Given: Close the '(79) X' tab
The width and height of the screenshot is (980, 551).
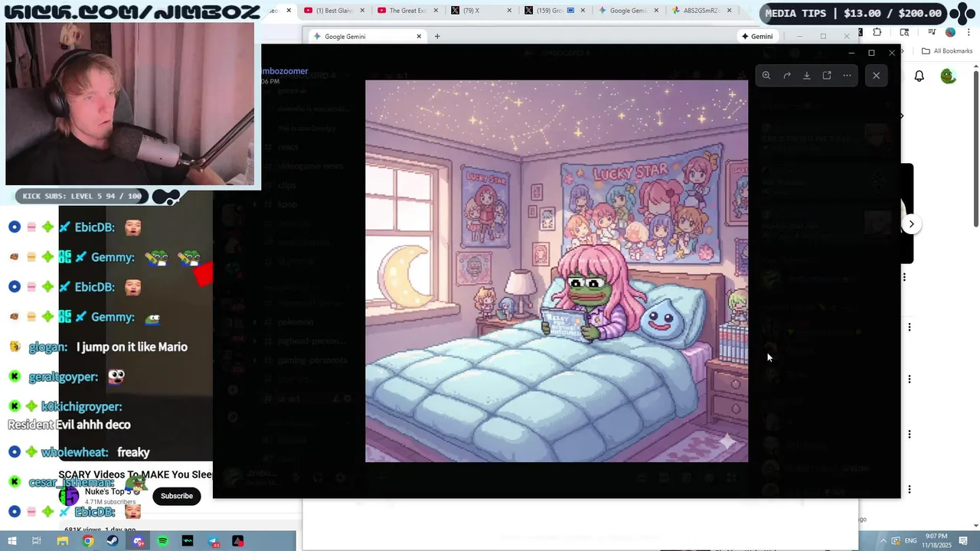Looking at the screenshot, I should click(509, 11).
